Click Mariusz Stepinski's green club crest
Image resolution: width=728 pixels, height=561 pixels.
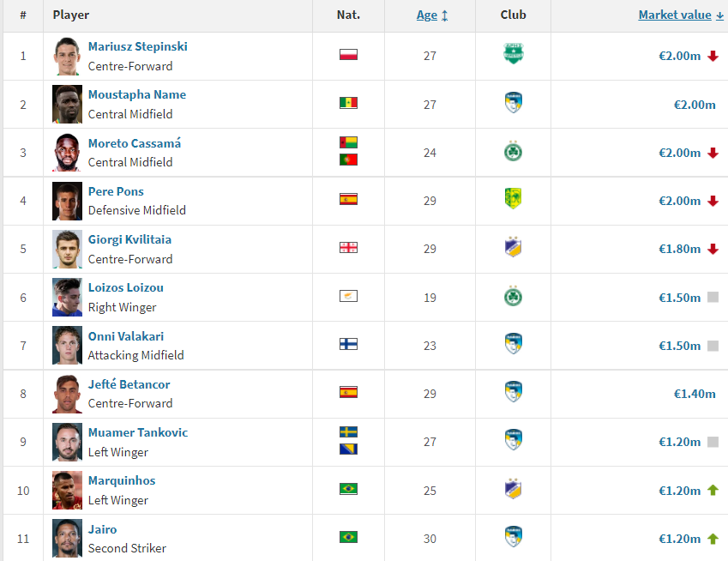coord(513,54)
